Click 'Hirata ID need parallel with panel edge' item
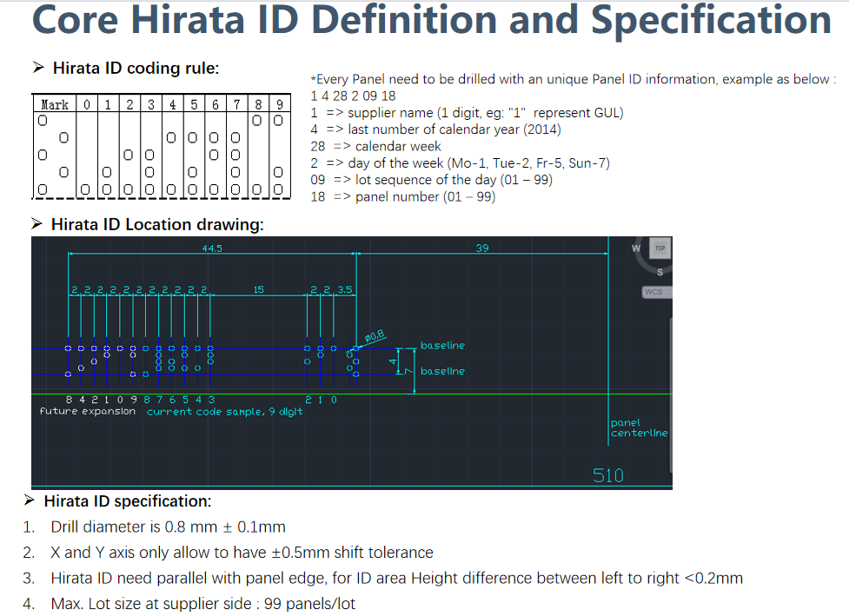Viewport: 849px width, 616px height. pos(396,578)
